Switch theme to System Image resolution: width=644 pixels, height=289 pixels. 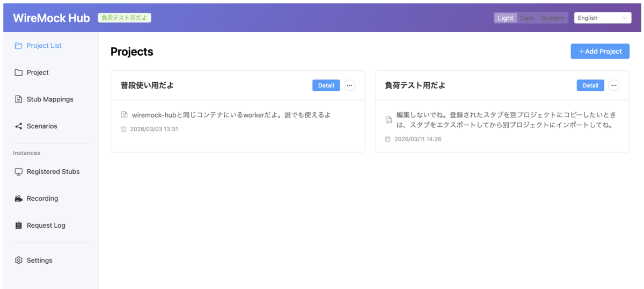coord(553,18)
